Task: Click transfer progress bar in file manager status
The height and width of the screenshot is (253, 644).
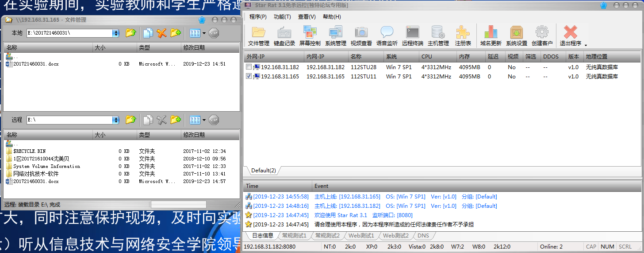Action: click(x=179, y=205)
